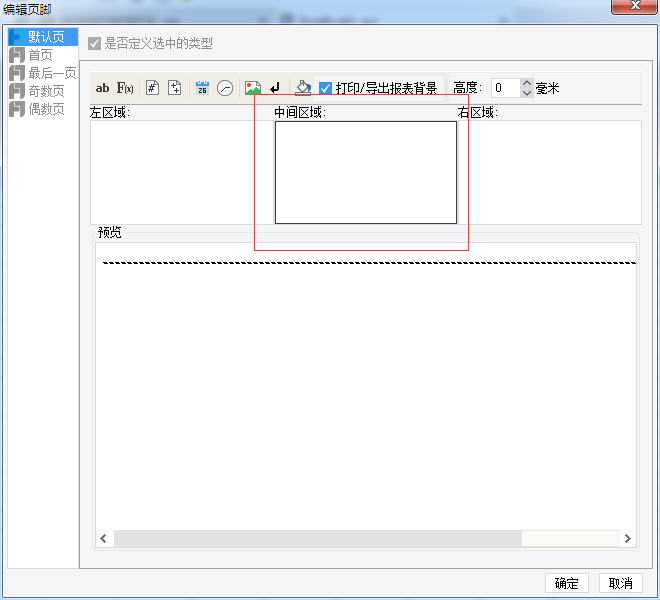Insert image icon in toolbar

253,88
